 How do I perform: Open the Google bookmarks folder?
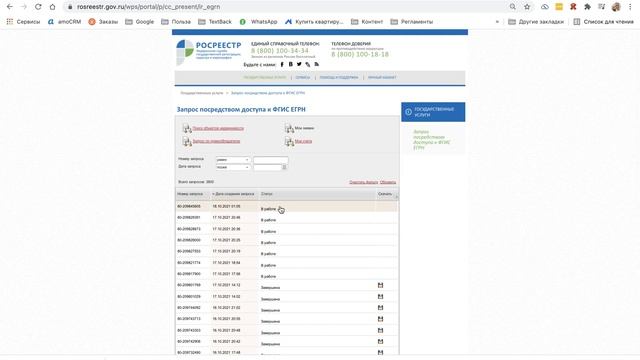pos(140,22)
